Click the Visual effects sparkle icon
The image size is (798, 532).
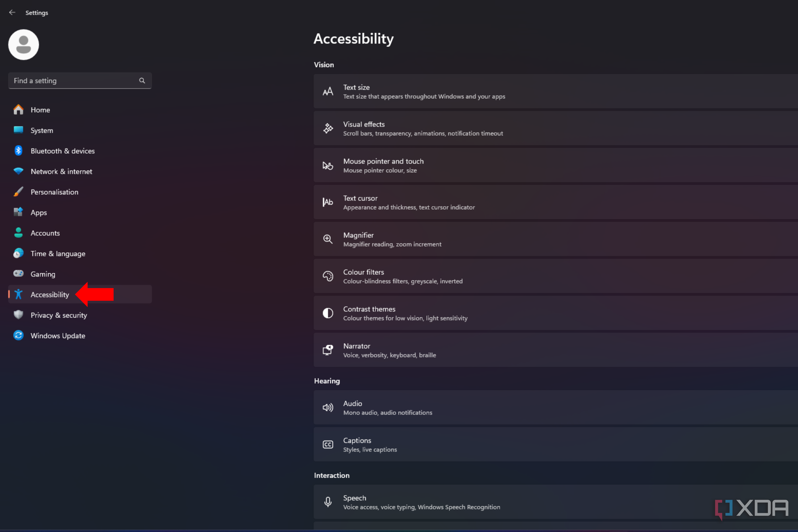[x=328, y=128]
